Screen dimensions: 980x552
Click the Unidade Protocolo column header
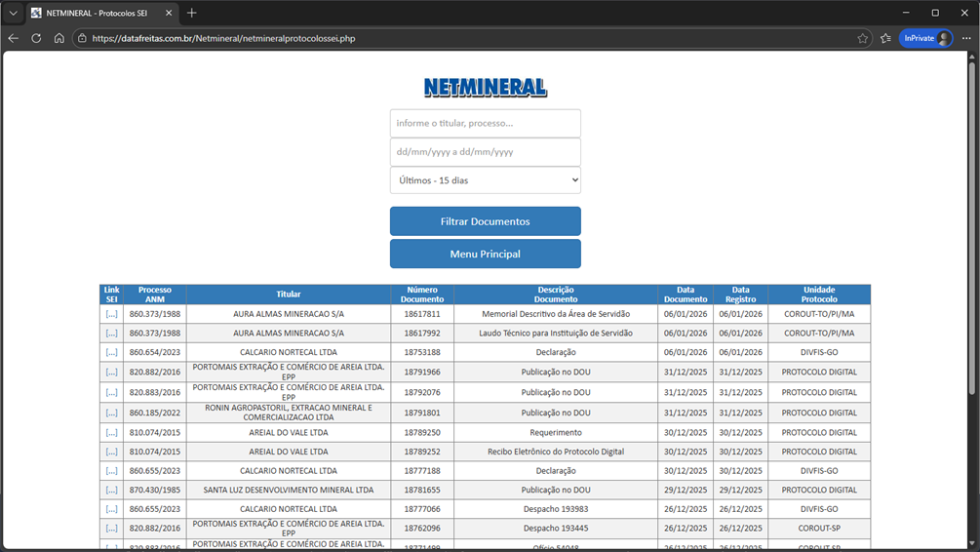pos(819,295)
